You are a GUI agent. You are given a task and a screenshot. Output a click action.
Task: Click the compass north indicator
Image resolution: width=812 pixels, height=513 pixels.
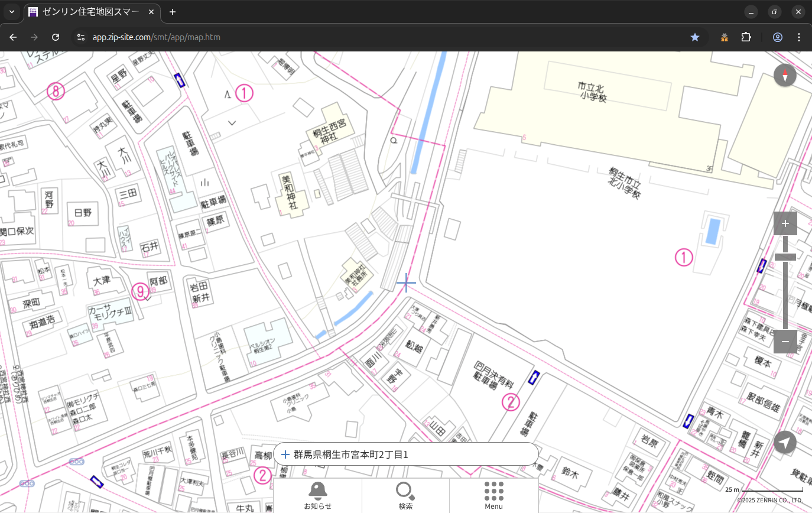(x=785, y=76)
